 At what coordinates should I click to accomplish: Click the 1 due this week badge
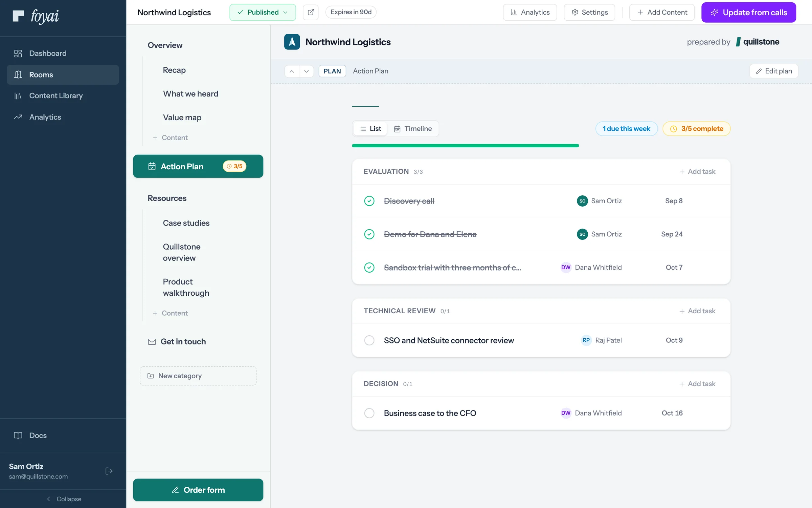627,129
